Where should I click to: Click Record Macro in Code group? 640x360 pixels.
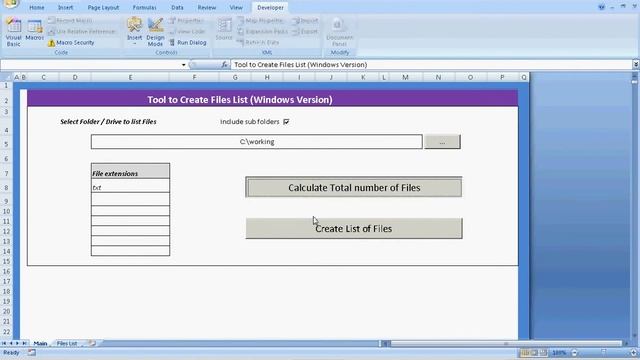pos(70,20)
